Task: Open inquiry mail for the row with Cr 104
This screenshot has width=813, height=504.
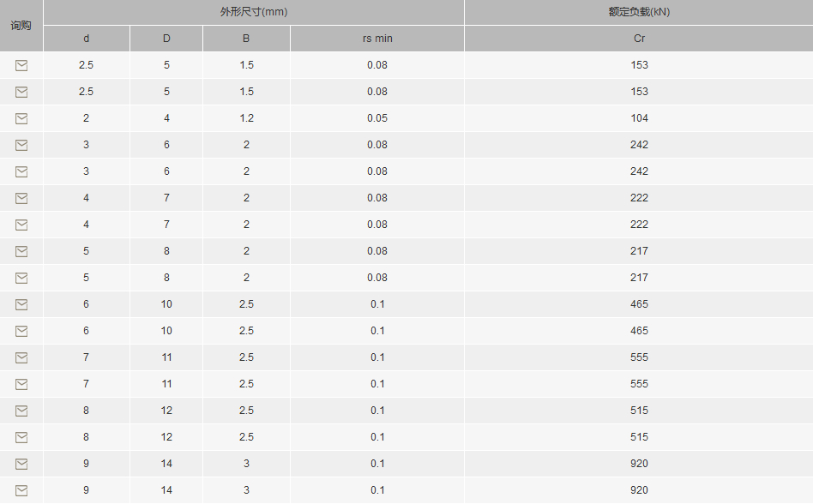Action: click(21, 118)
